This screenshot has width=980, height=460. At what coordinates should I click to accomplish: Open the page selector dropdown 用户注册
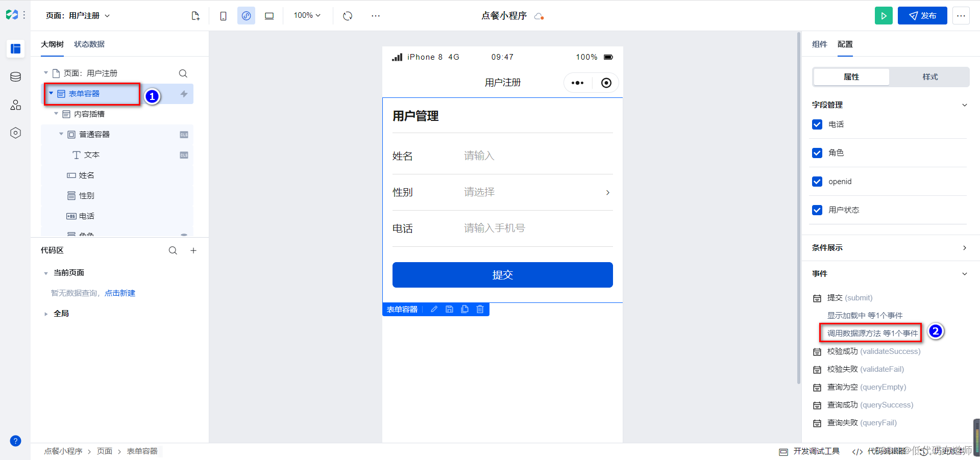pos(78,16)
